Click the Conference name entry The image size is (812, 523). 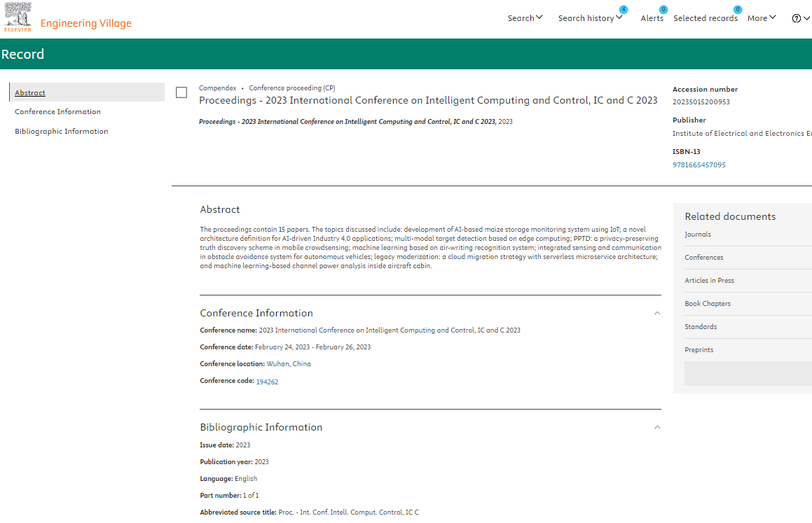tap(360, 330)
